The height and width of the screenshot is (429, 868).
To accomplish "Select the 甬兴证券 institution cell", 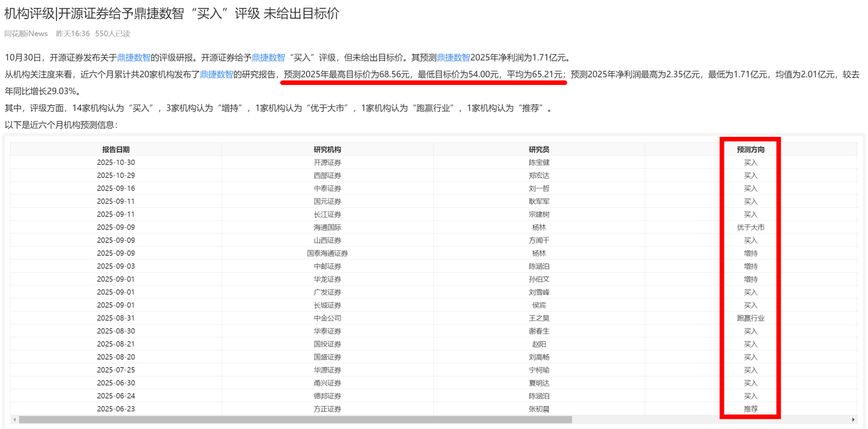I will [328, 383].
